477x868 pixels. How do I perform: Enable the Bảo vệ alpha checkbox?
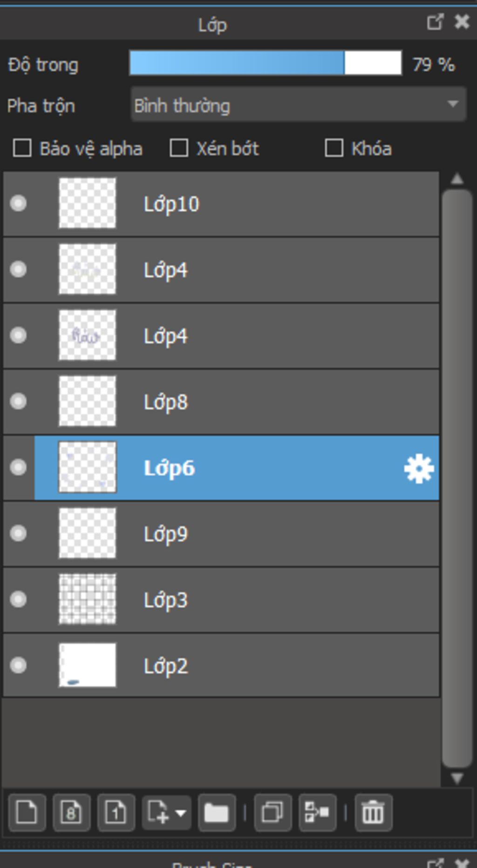click(22, 149)
